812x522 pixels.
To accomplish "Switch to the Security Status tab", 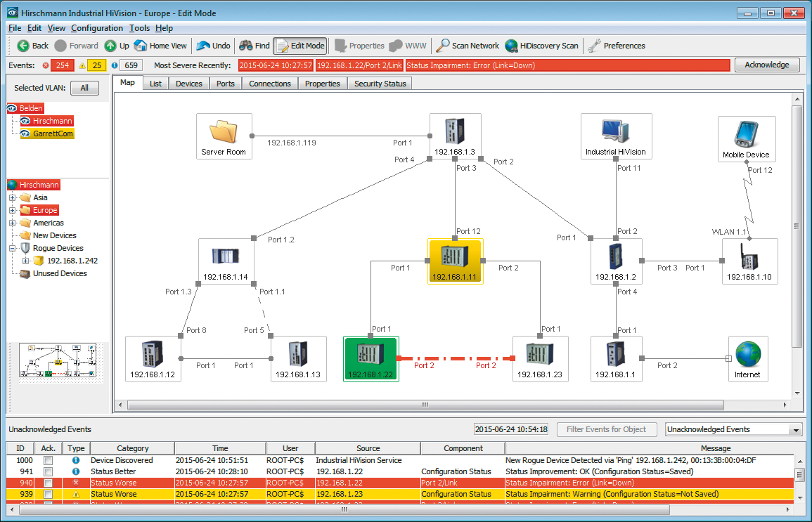I will pyautogui.click(x=380, y=84).
